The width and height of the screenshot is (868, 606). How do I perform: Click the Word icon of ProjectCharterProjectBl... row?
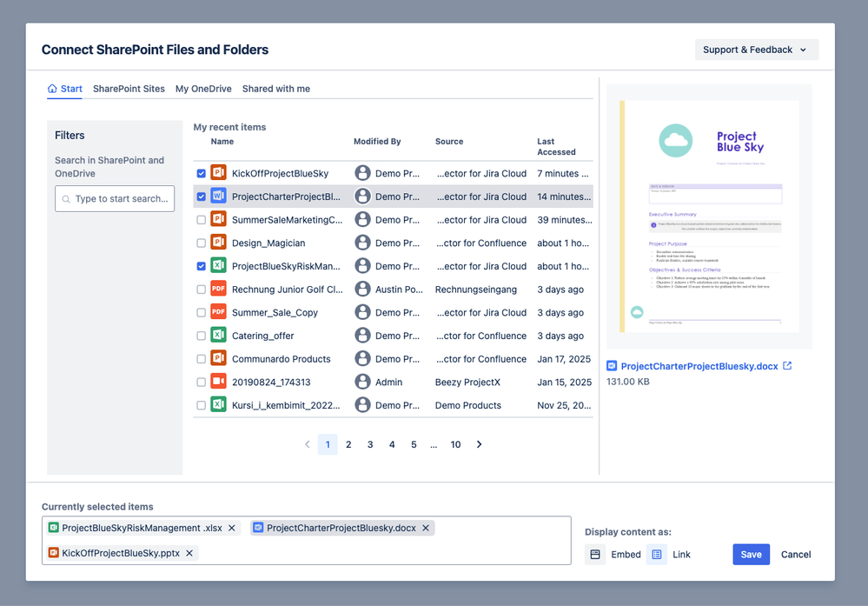pyautogui.click(x=218, y=196)
